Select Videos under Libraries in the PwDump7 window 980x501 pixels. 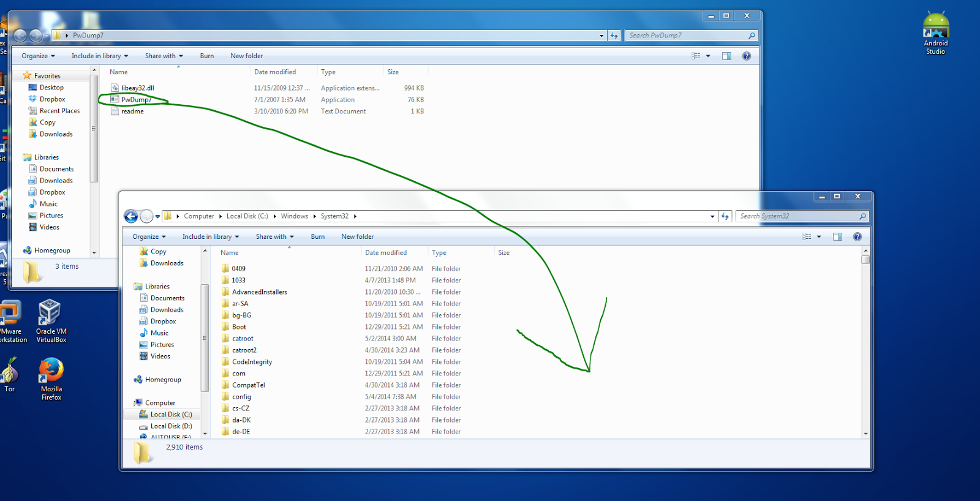point(44,227)
